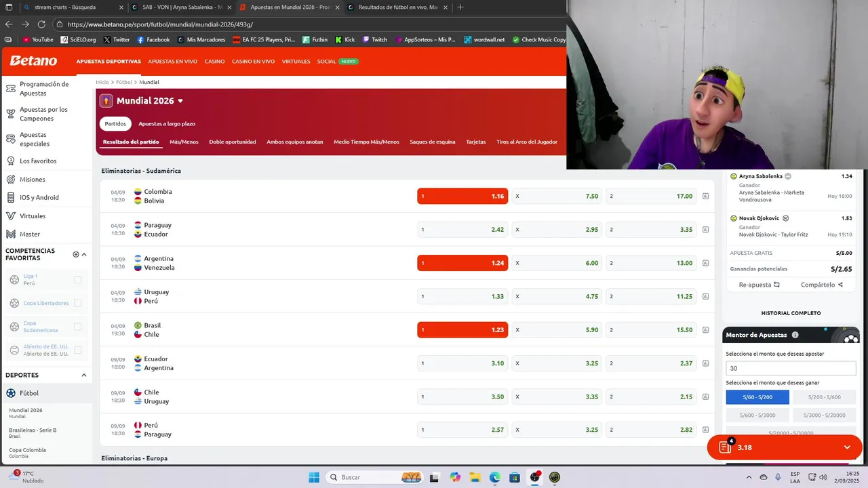868x488 pixels.
Task: Click the Fútbol breadcrumb link
Action: coord(123,82)
